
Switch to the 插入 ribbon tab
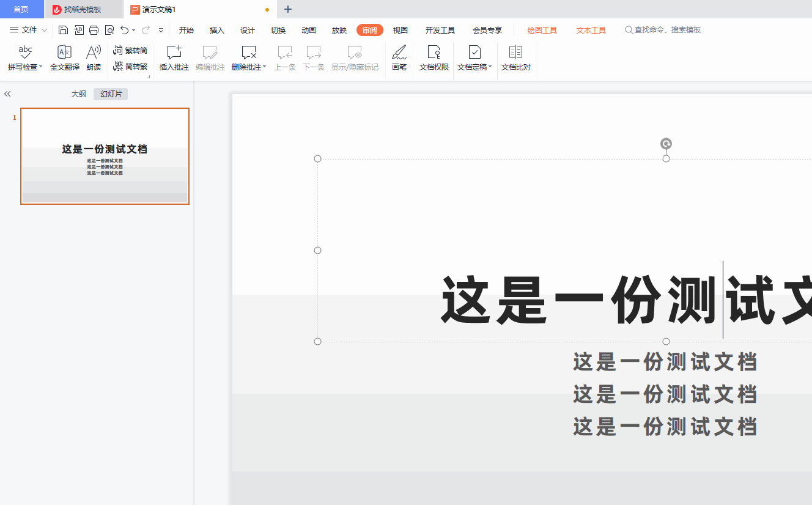coord(217,30)
